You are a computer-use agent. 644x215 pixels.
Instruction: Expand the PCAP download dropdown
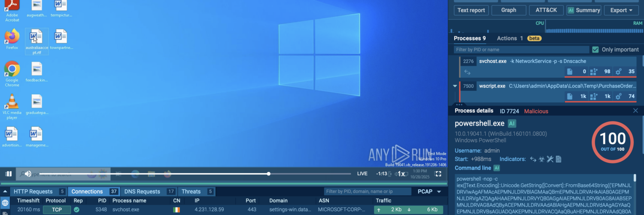439,192
